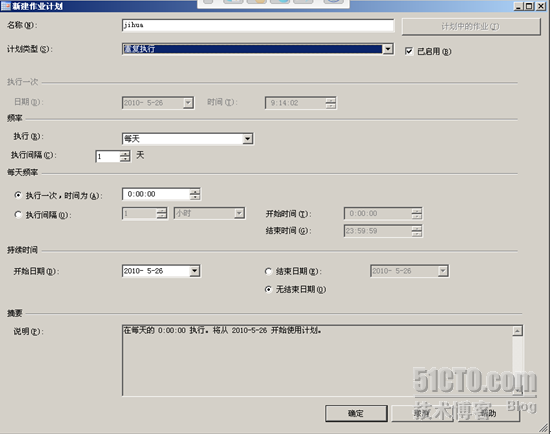Click the description box scrollbar up arrow
551x434 pixels.
(517, 331)
